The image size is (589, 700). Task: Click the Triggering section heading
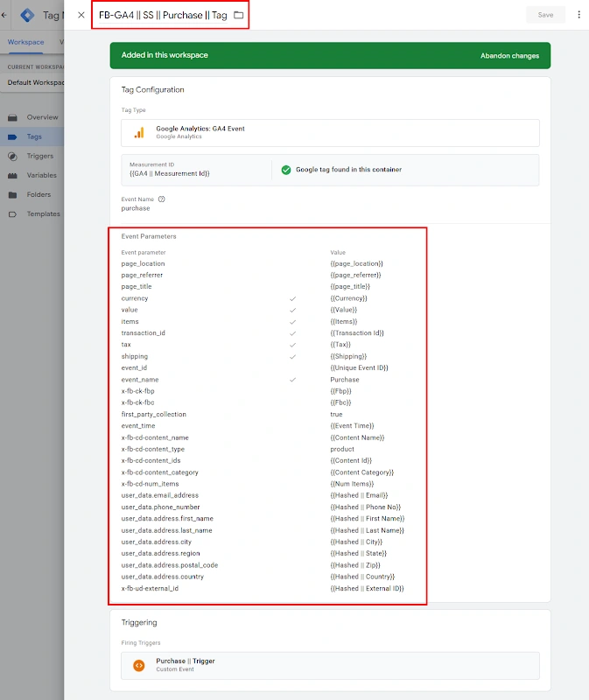tap(139, 622)
